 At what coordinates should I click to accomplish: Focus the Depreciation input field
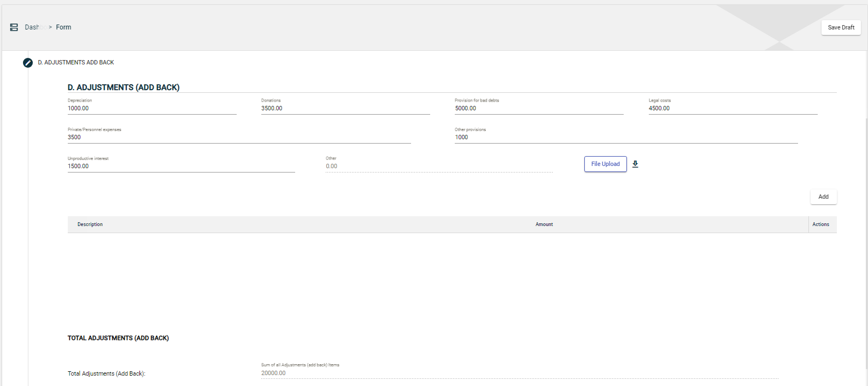tap(151, 109)
